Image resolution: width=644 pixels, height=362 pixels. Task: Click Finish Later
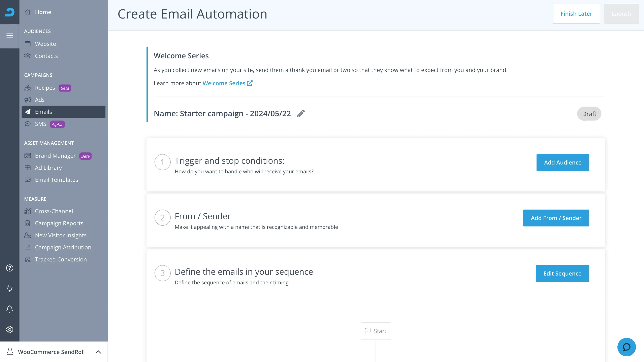576,14
